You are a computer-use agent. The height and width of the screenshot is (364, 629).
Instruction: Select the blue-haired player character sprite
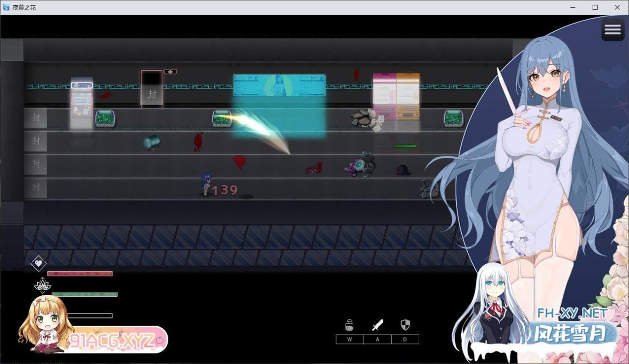click(x=206, y=184)
